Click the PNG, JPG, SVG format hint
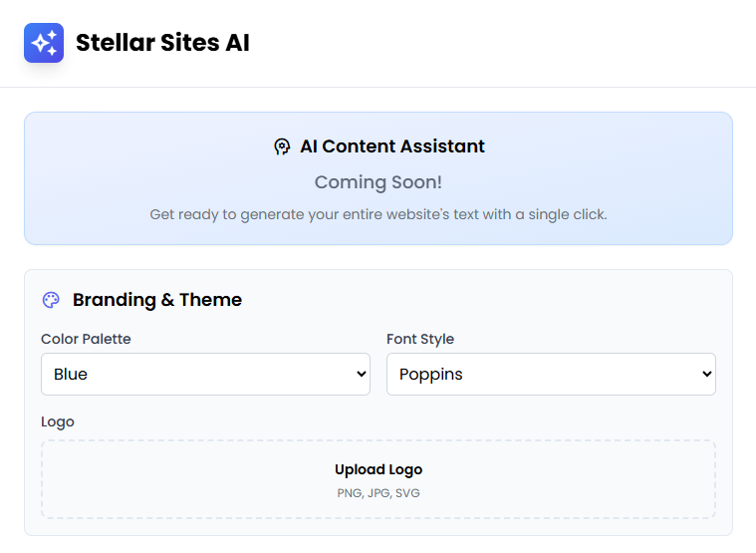Viewport: 756px width, 553px height. tap(378, 493)
